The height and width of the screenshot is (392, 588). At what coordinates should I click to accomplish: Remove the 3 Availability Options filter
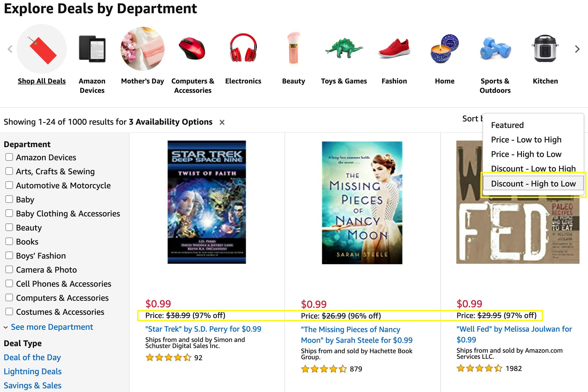tap(222, 122)
